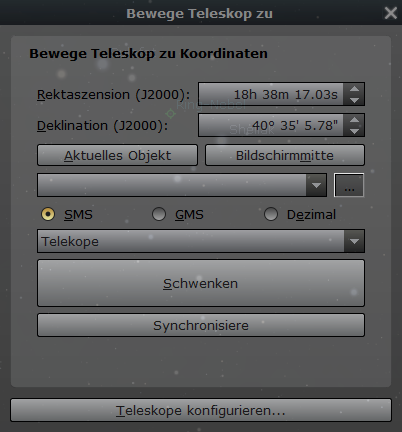Click into the Deklination value field
Image resolution: width=402 pixels, height=432 pixels.
point(271,125)
